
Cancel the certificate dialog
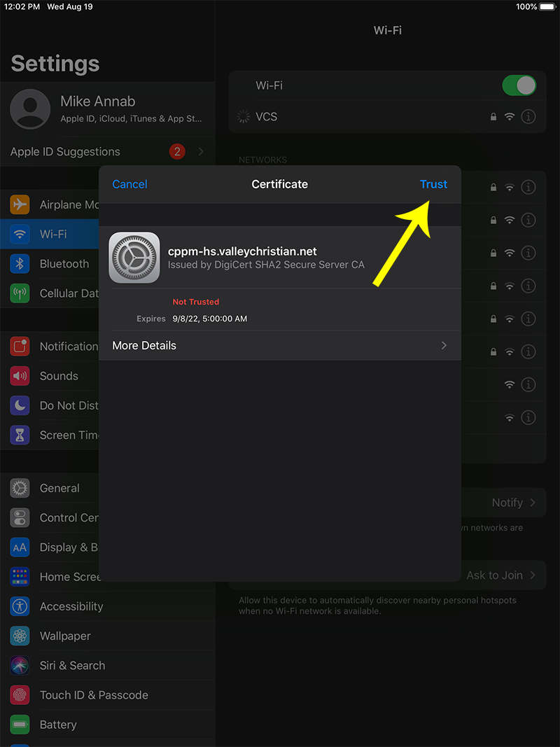click(129, 184)
